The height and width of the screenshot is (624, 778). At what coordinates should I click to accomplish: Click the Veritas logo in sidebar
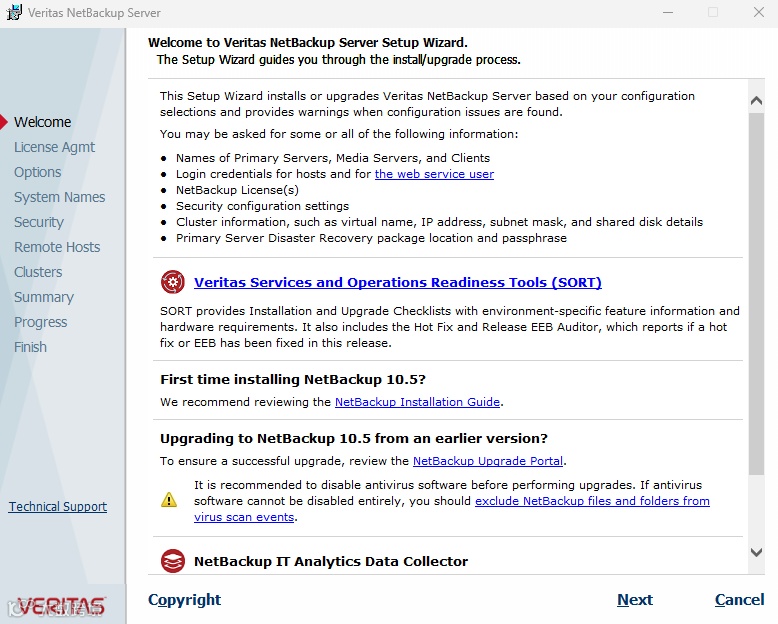coord(60,606)
